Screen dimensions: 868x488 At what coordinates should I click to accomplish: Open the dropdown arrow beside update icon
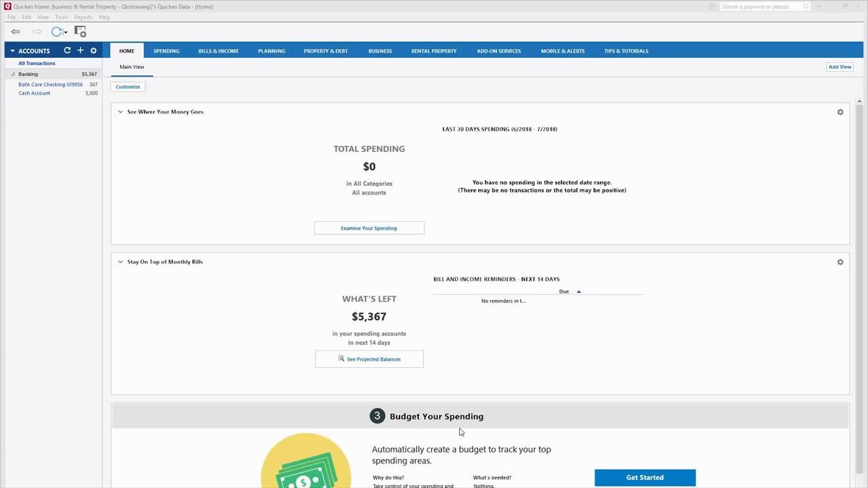(x=66, y=33)
